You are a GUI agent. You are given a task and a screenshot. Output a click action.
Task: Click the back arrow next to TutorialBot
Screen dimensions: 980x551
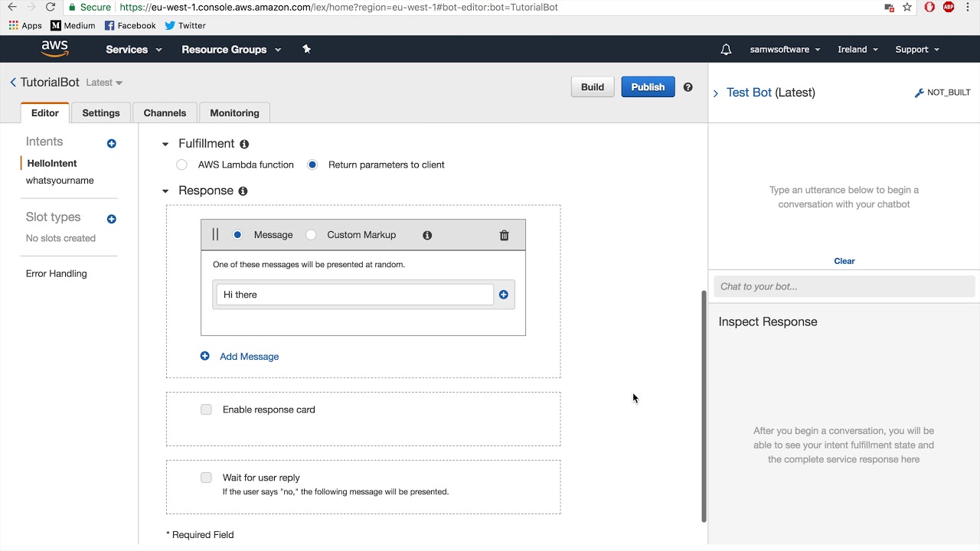(13, 83)
